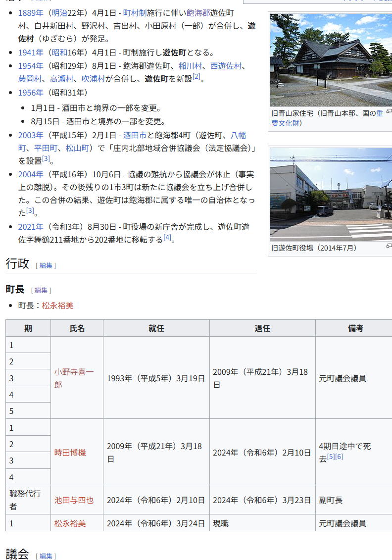Open the 1956年 link
The image size is (392, 560).
point(31,93)
